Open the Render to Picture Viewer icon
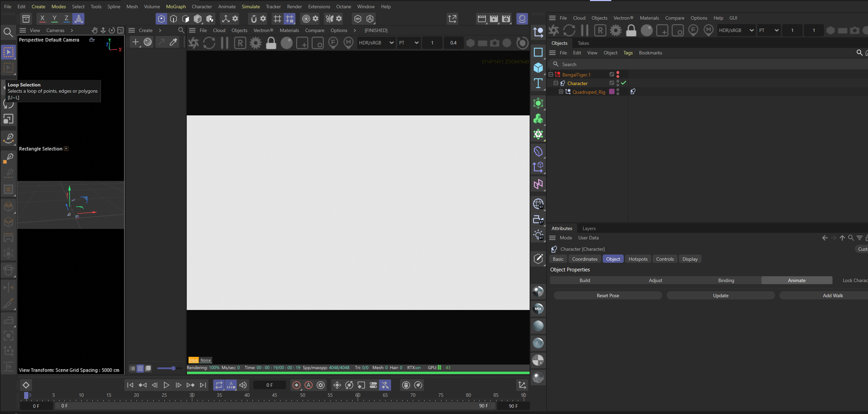 494,19
